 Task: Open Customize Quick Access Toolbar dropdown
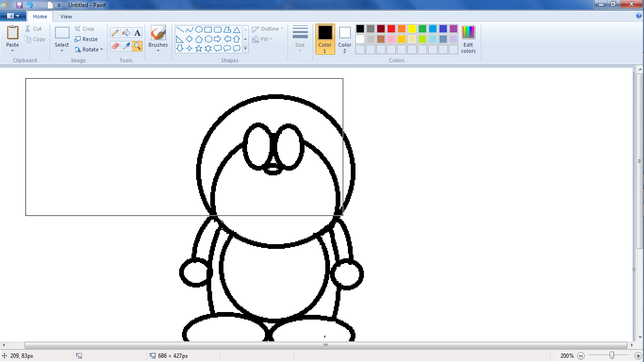pyautogui.click(x=59, y=5)
